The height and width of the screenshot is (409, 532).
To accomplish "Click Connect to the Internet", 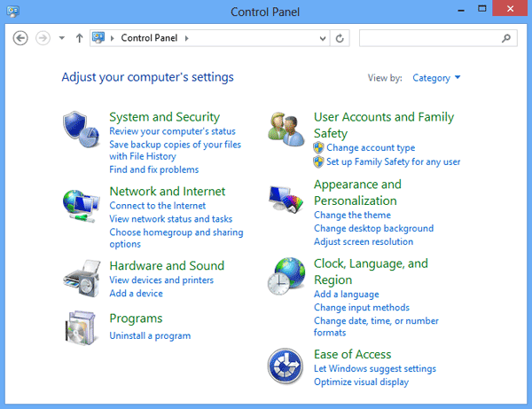I will point(158,206).
